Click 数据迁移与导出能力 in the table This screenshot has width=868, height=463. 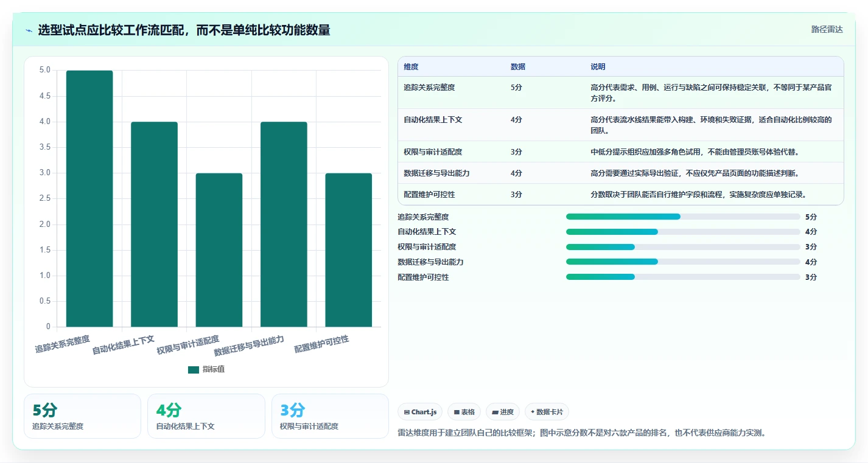pyautogui.click(x=436, y=173)
